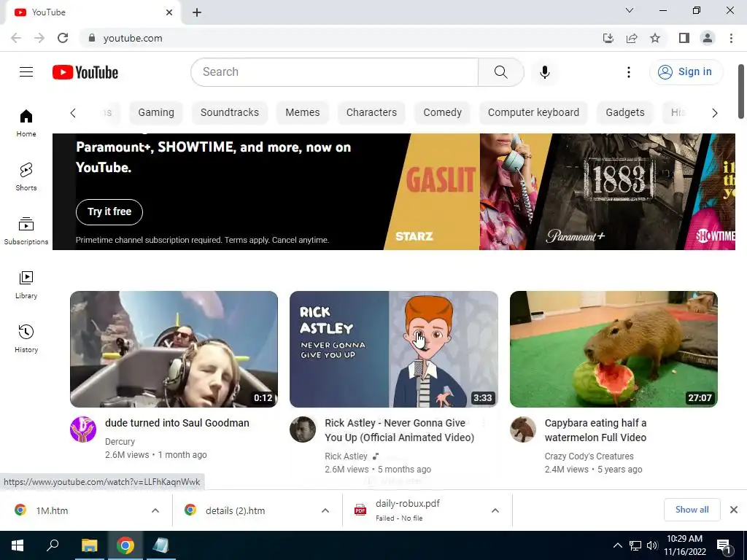
Task: Open Windows taskbar search
Action: (x=53, y=545)
